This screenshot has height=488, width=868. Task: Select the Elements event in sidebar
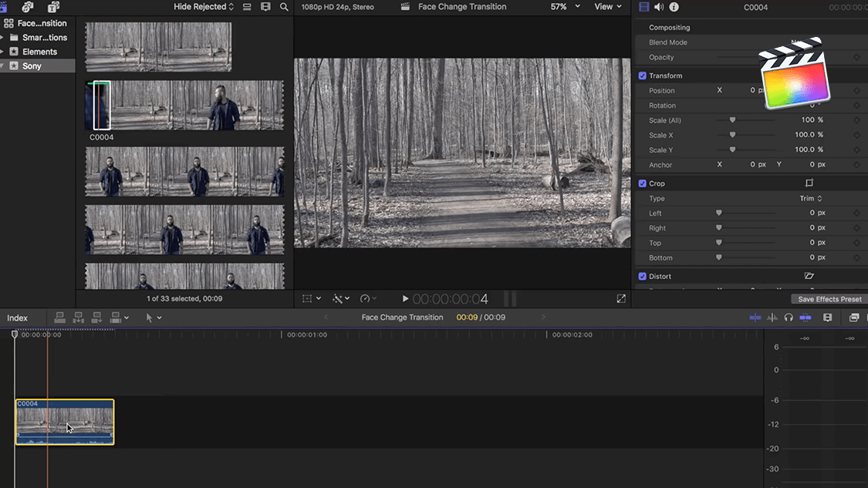[39, 52]
